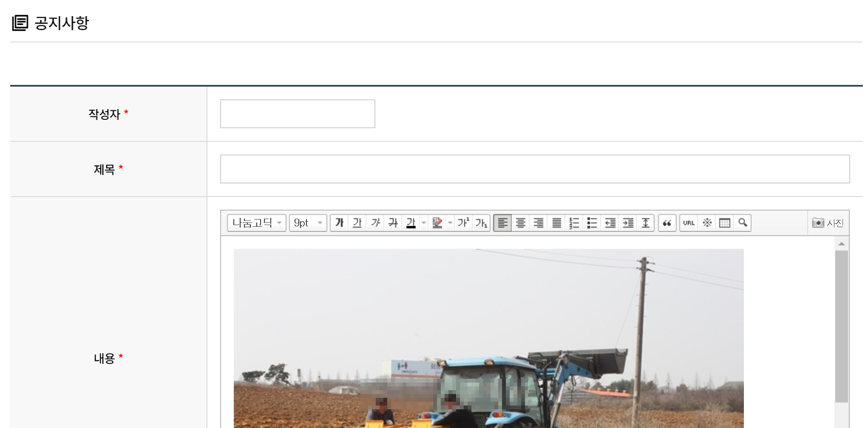Open the special characters picker
868x428 pixels.
click(x=707, y=223)
